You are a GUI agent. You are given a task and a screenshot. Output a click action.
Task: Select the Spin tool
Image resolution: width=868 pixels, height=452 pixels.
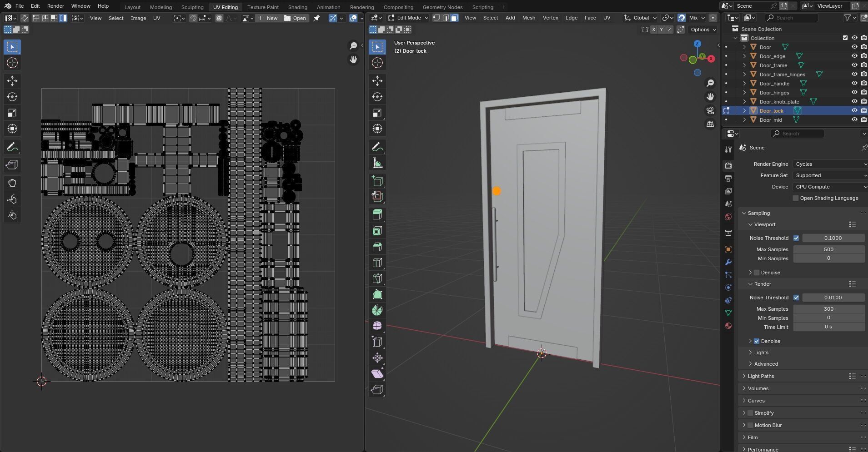tap(377, 310)
